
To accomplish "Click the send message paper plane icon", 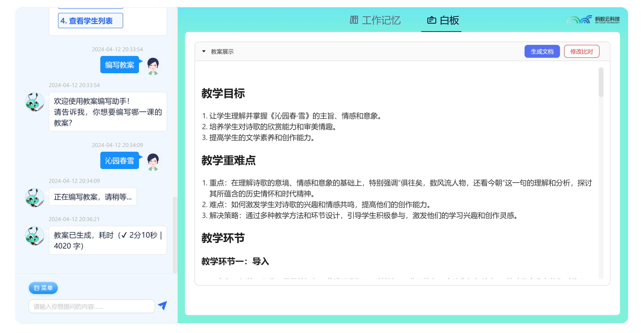I will point(163,305).
